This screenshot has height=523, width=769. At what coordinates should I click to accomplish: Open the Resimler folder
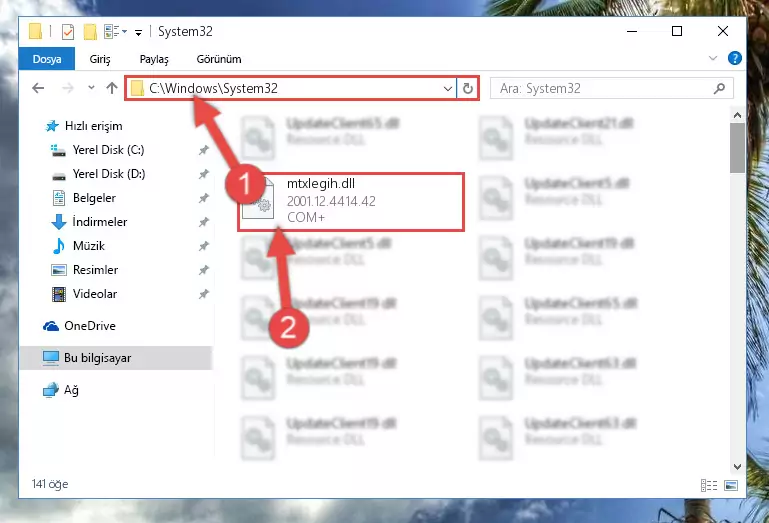pos(95,270)
